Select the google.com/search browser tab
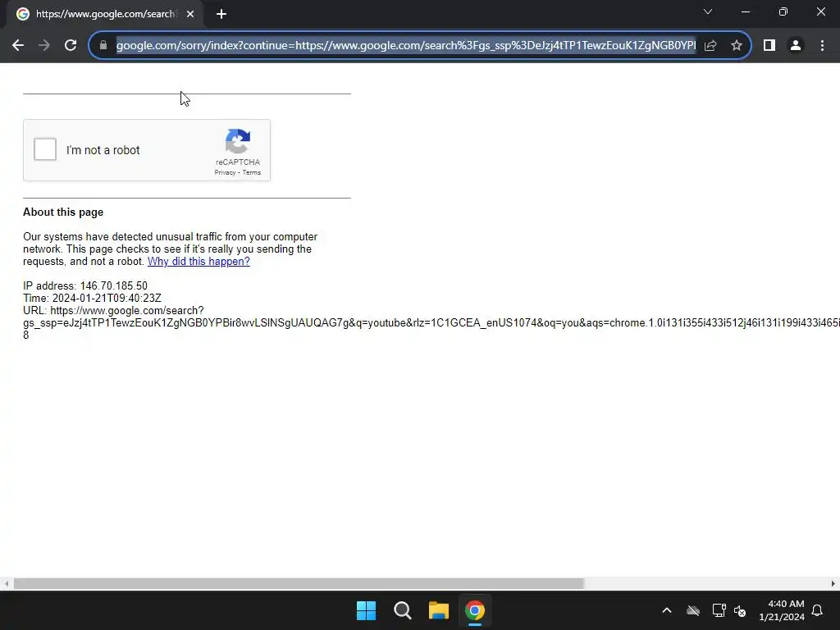 [105, 15]
